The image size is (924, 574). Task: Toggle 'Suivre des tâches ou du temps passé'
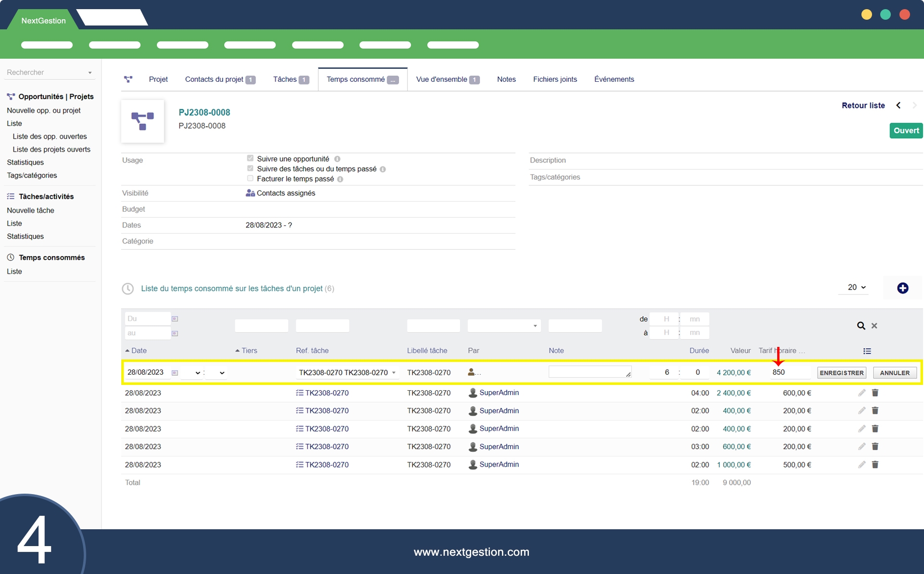[x=250, y=168]
